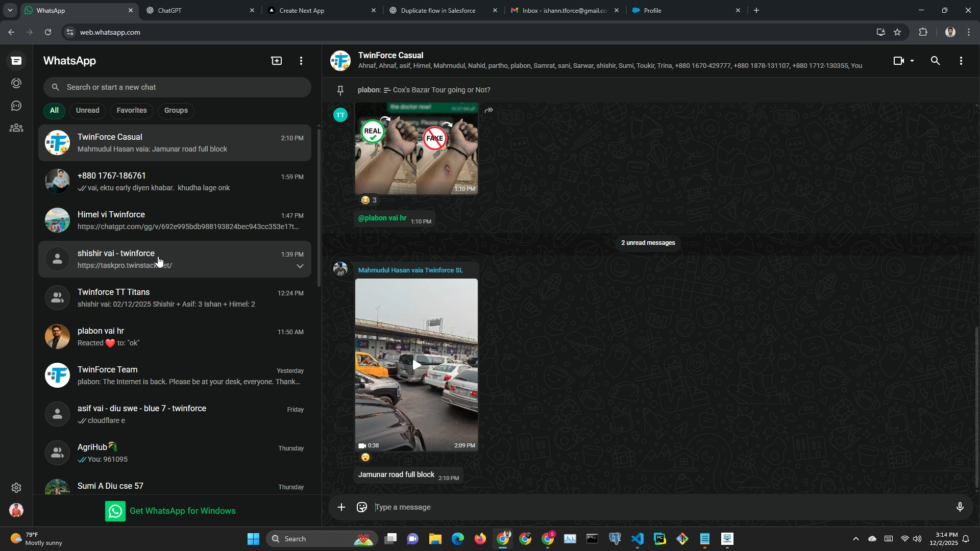980x551 pixels.
Task: Open chat list three-dot menu
Action: [301, 61]
